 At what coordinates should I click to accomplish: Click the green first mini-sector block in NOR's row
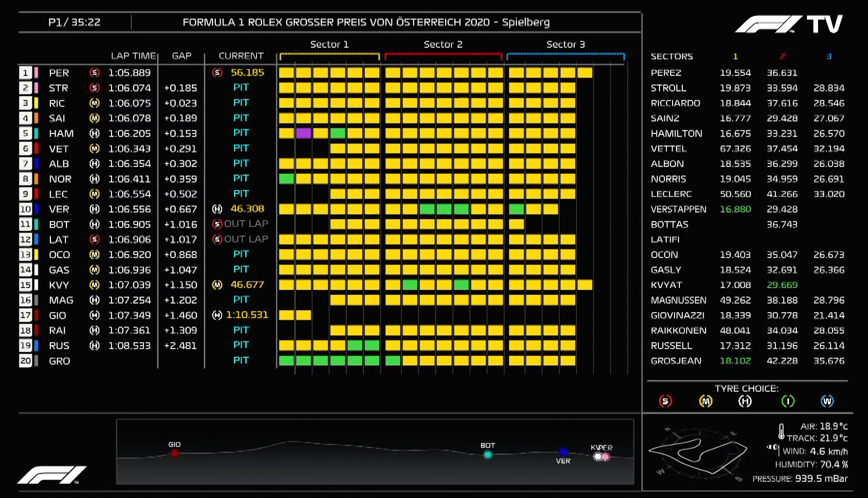pos(286,179)
